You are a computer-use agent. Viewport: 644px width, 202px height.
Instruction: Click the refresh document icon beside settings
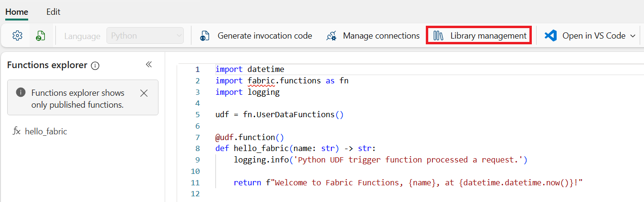tap(41, 36)
